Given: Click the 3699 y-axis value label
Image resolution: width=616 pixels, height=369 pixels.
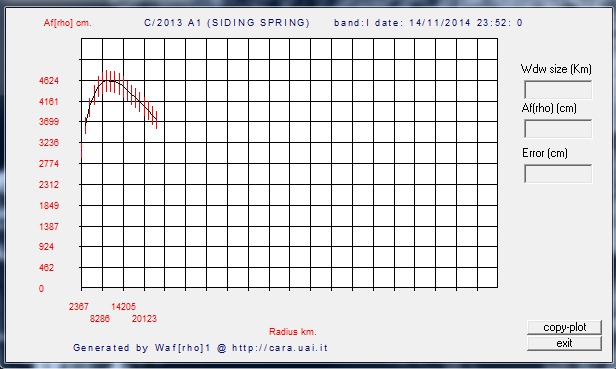Looking at the screenshot, I should tap(49, 121).
